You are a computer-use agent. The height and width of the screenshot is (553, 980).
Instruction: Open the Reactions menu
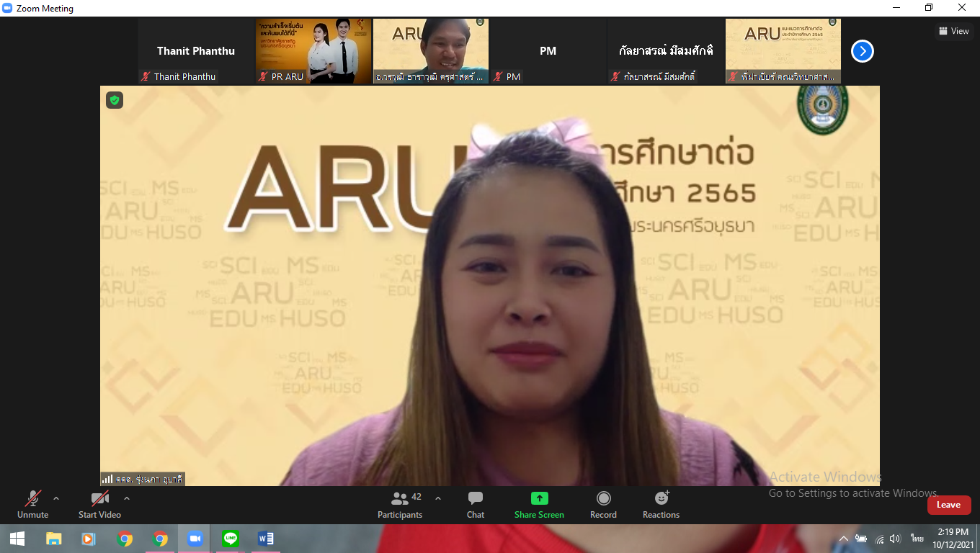(661, 504)
